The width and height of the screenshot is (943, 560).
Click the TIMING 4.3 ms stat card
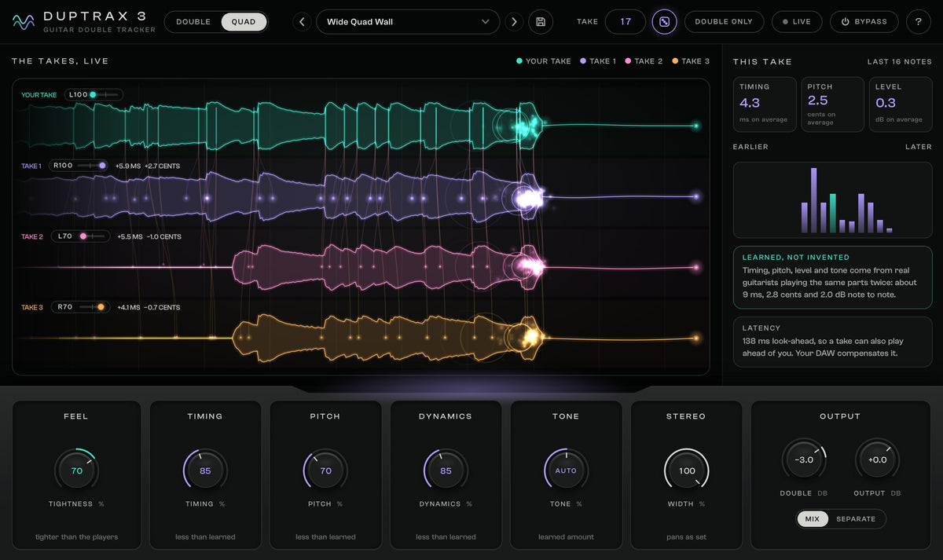[765, 104]
